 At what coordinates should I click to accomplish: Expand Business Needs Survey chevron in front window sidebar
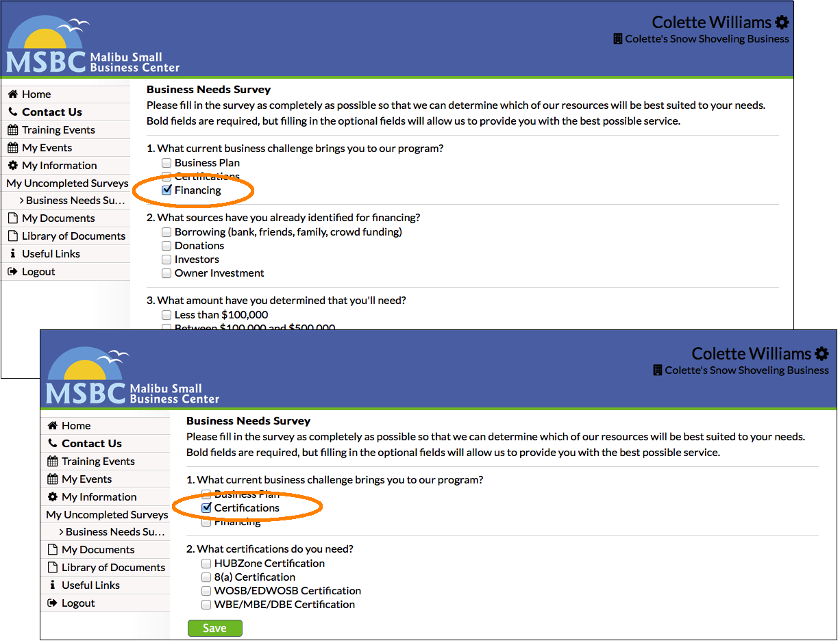pos(61,532)
